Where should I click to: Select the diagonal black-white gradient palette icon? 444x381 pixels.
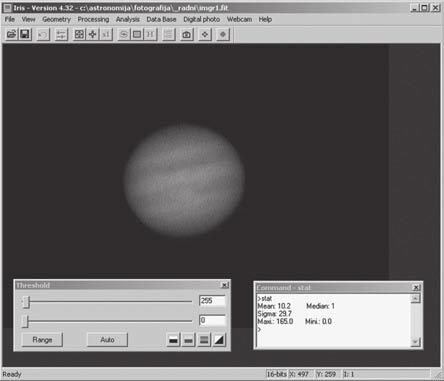(x=219, y=340)
